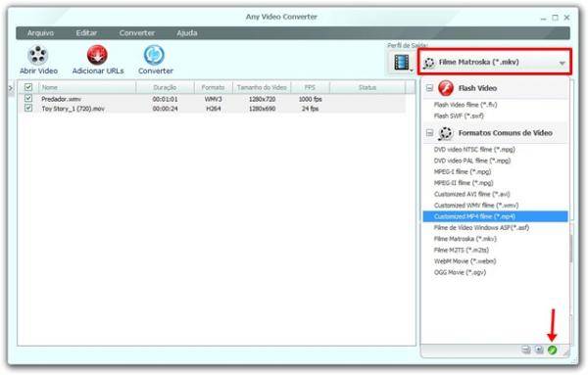Sort the list by the Nome column

click(x=87, y=88)
